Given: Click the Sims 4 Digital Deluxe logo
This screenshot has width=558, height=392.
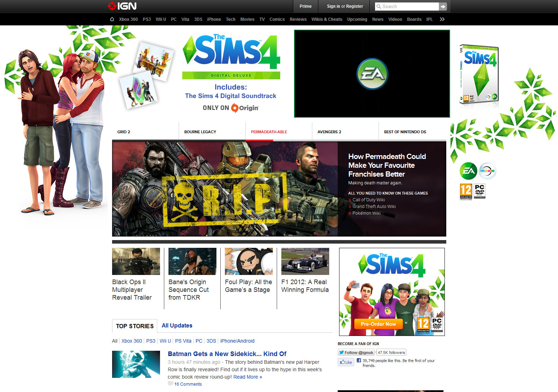Looking at the screenshot, I should (x=231, y=56).
